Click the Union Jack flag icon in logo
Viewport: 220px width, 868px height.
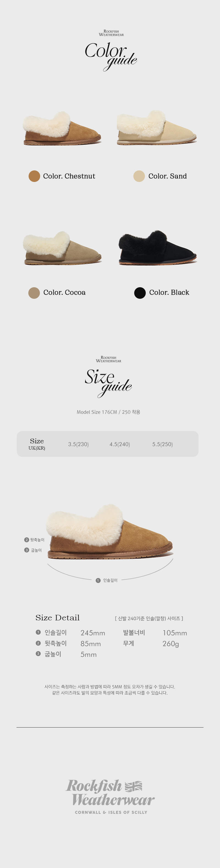[133, 786]
